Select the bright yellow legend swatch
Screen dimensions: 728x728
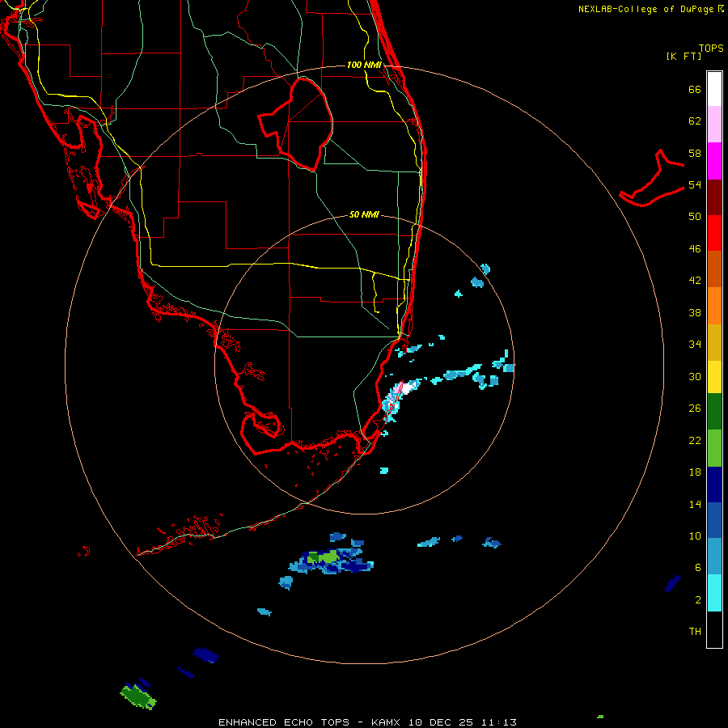714,377
